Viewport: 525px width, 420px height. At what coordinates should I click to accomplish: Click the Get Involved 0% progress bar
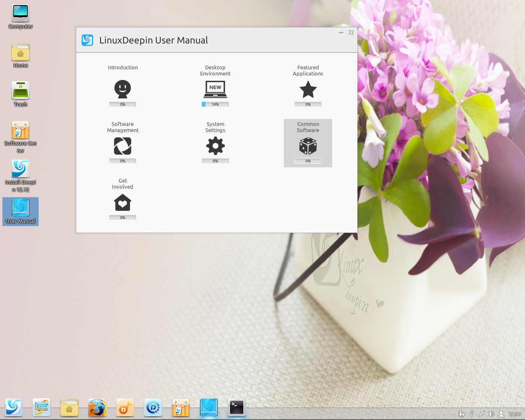(x=123, y=217)
